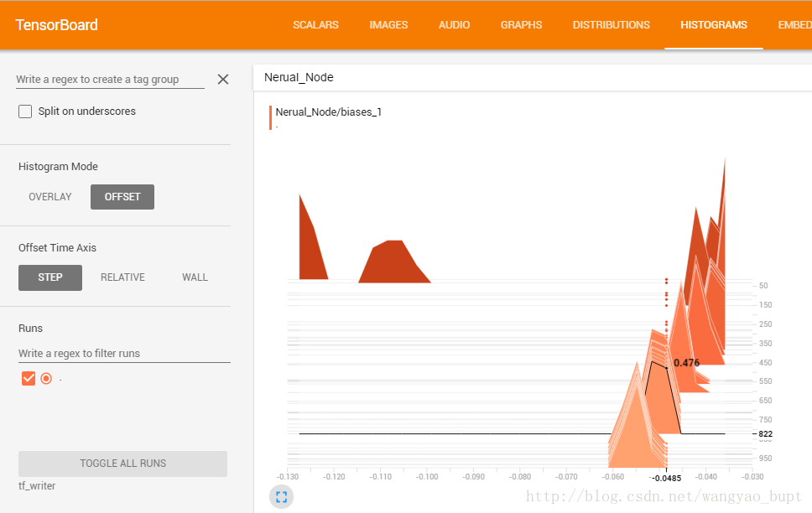
Task: Toggle fullscreen chart size icon
Action: pos(281,497)
